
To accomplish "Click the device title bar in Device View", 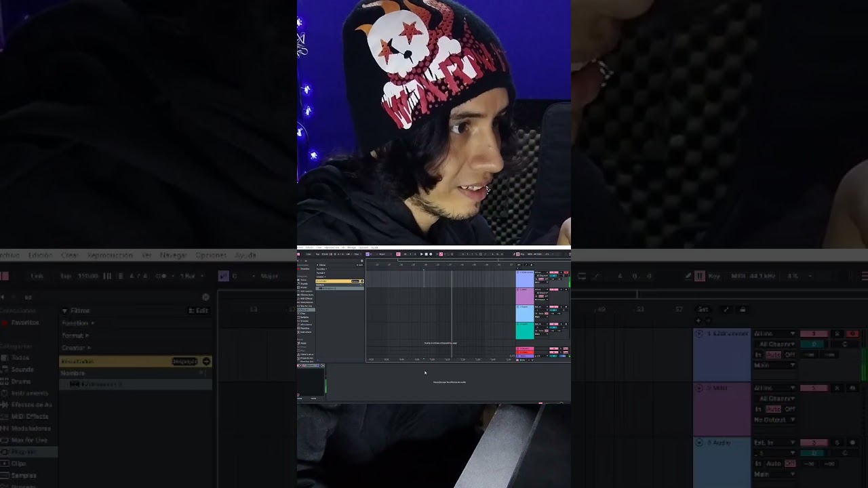I will pyautogui.click(x=311, y=365).
